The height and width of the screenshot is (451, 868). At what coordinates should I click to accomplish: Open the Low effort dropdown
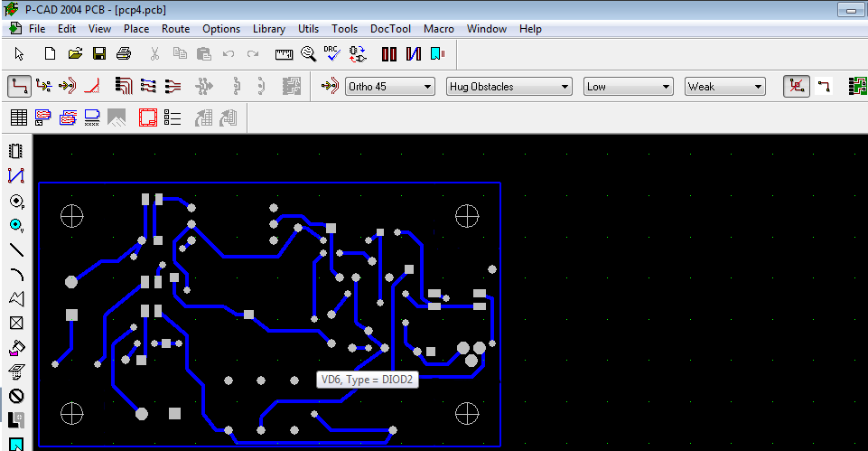tap(629, 87)
